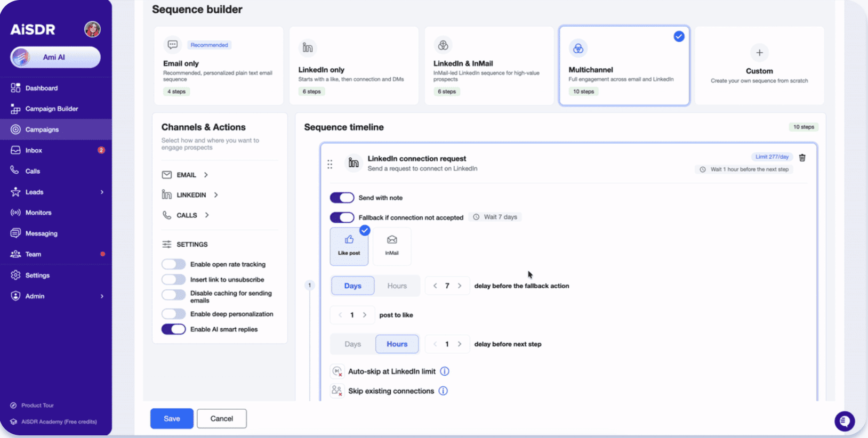Click the Skip existing connections icon

[337, 391]
